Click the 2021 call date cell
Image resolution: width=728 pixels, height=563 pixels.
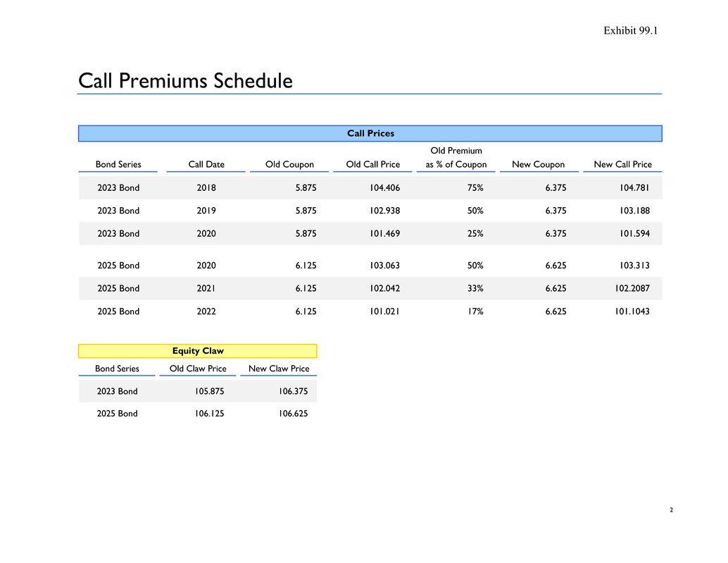[x=206, y=288]
